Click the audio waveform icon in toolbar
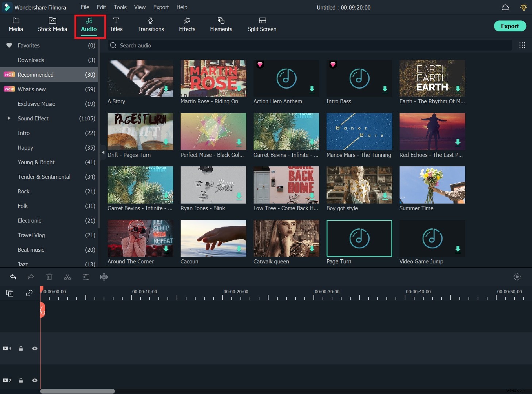This screenshot has height=394, width=532. (x=104, y=277)
